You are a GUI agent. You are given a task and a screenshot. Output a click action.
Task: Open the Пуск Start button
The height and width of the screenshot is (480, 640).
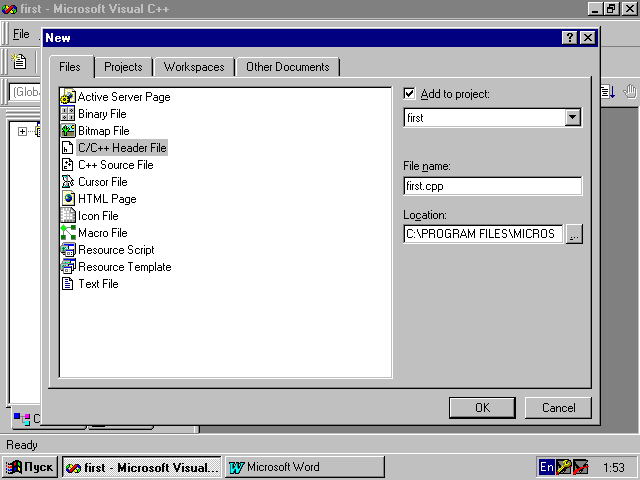point(30,467)
